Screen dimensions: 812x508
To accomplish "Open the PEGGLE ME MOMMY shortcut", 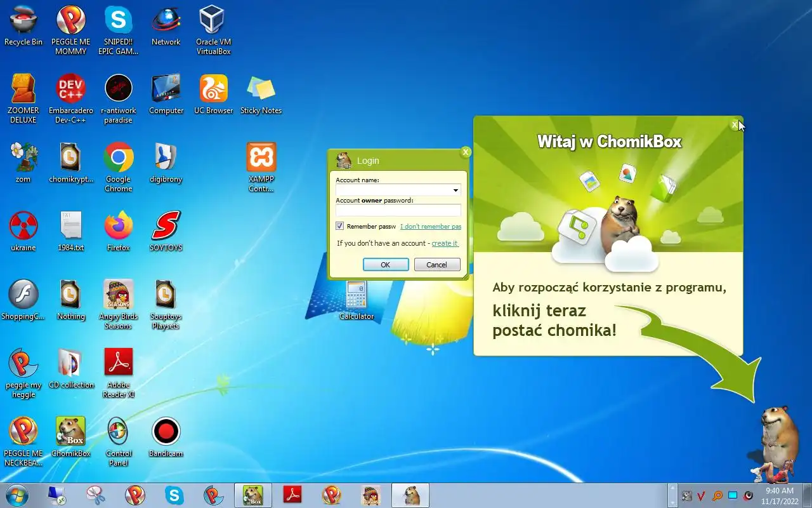I will pyautogui.click(x=71, y=30).
